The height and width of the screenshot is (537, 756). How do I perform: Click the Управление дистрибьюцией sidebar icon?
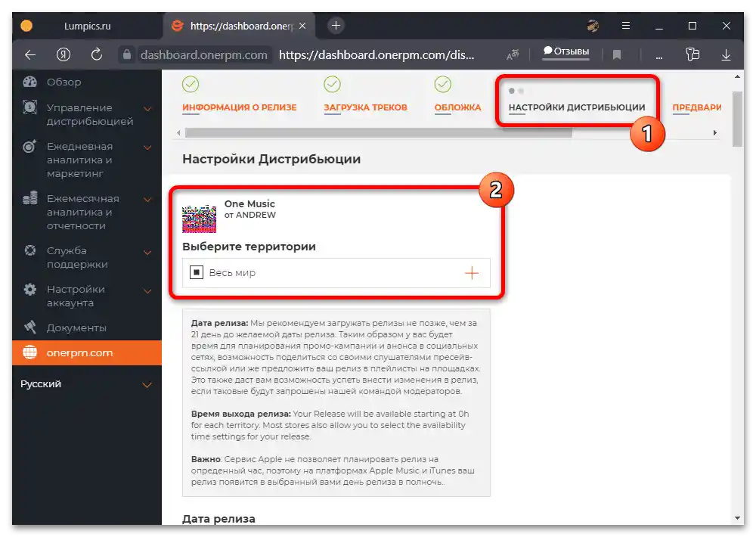click(30, 107)
